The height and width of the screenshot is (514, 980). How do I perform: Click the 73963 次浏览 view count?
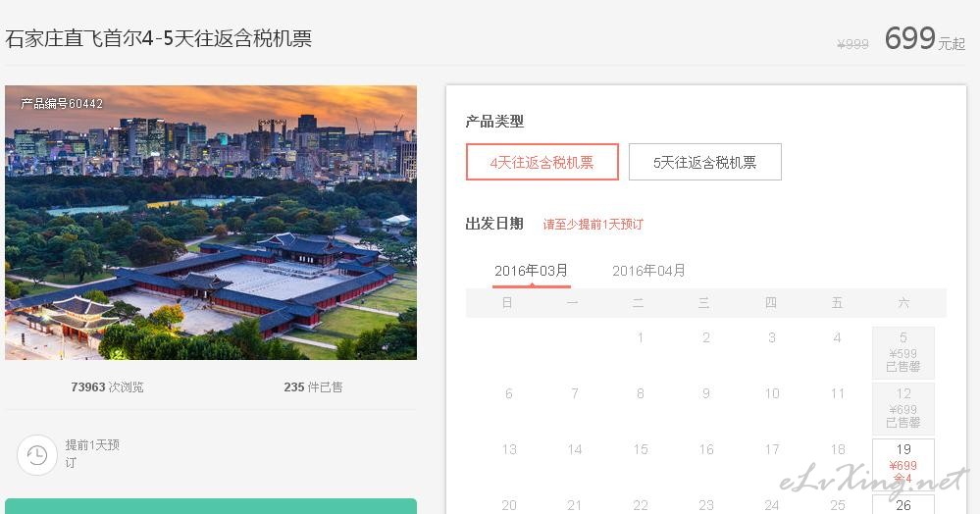click(x=107, y=387)
